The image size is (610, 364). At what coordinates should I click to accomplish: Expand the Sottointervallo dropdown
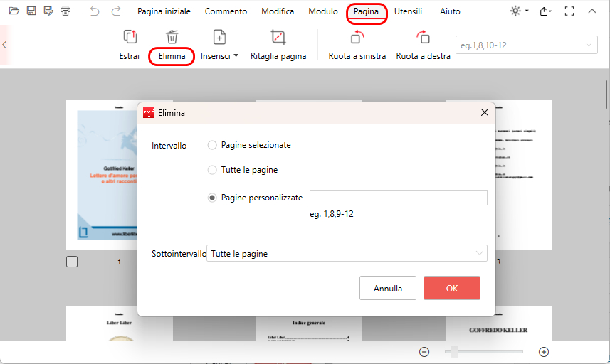pos(347,253)
